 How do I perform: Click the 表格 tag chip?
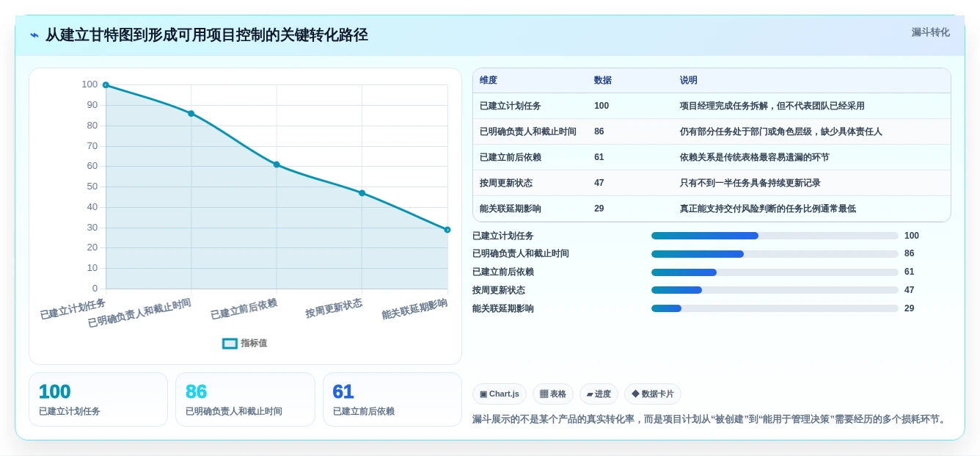[553, 394]
